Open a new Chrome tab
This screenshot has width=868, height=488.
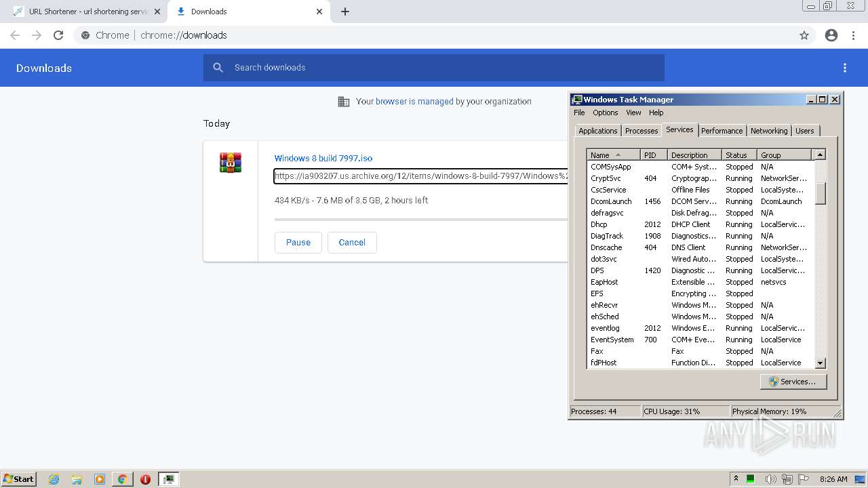(x=345, y=12)
